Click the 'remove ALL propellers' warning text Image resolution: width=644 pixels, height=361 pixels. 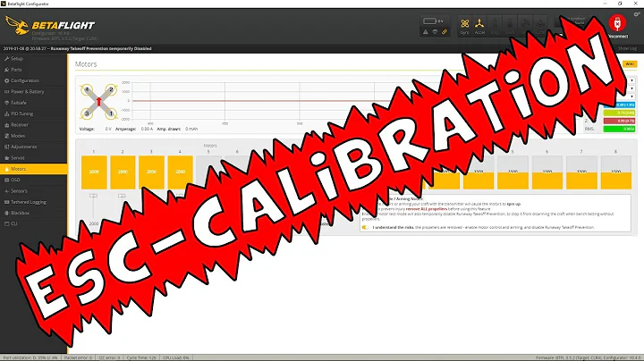pyautogui.click(x=427, y=209)
